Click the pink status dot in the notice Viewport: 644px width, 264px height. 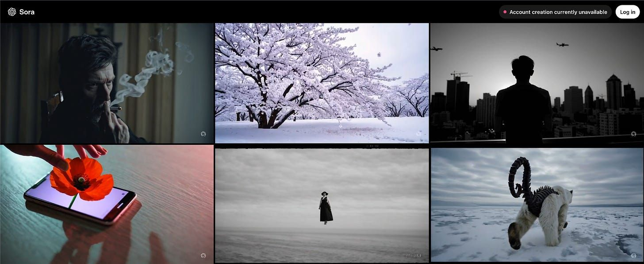[505, 12]
